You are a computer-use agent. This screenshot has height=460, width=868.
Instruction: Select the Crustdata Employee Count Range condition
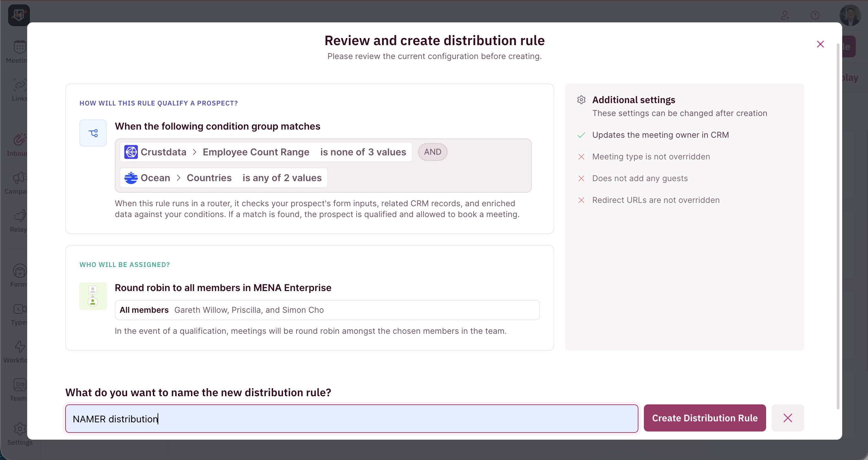pos(266,152)
